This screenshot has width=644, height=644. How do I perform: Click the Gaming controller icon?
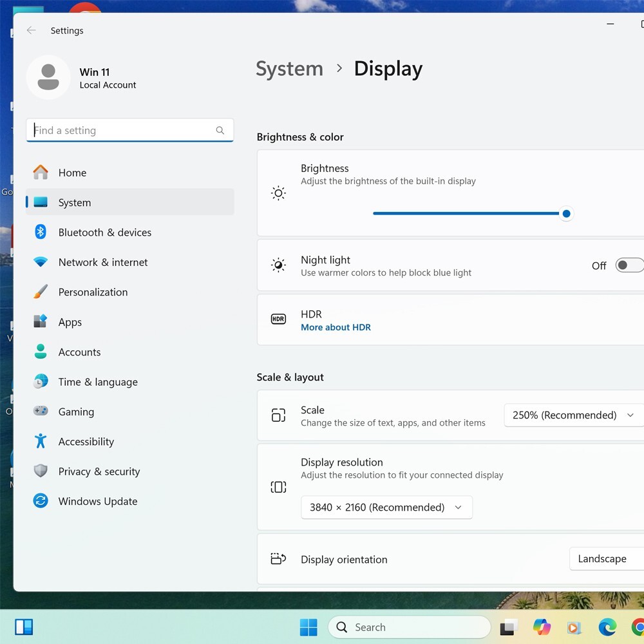pyautogui.click(x=40, y=411)
